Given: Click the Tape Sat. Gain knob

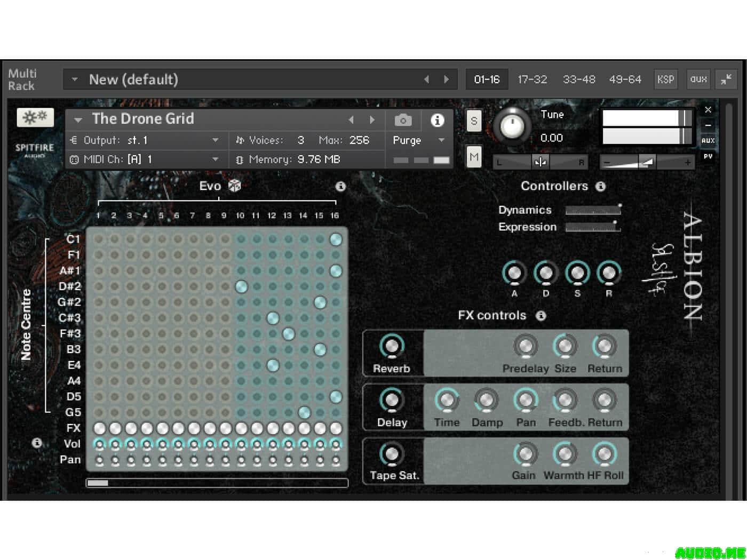Looking at the screenshot, I should (x=526, y=454).
